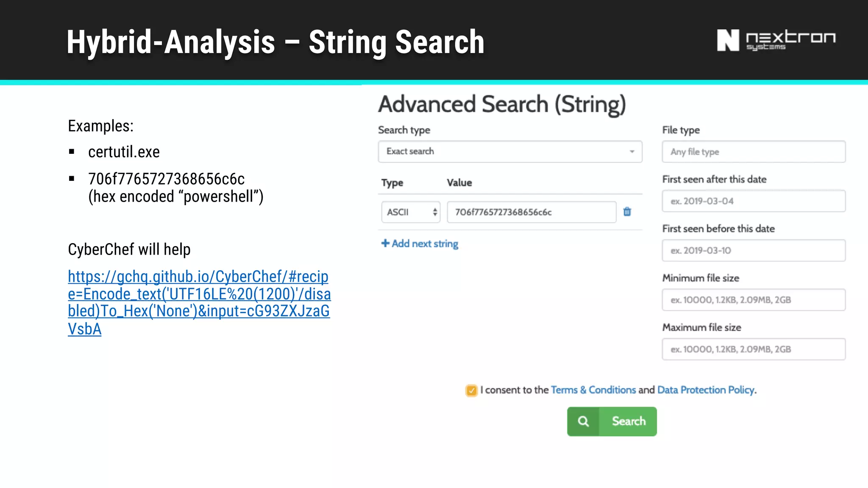
Task: Click the Any file type field
Action: 754,152
